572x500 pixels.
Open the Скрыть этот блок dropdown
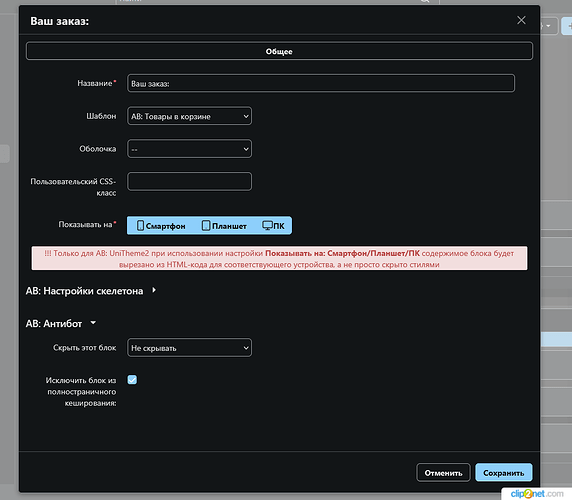point(189,348)
